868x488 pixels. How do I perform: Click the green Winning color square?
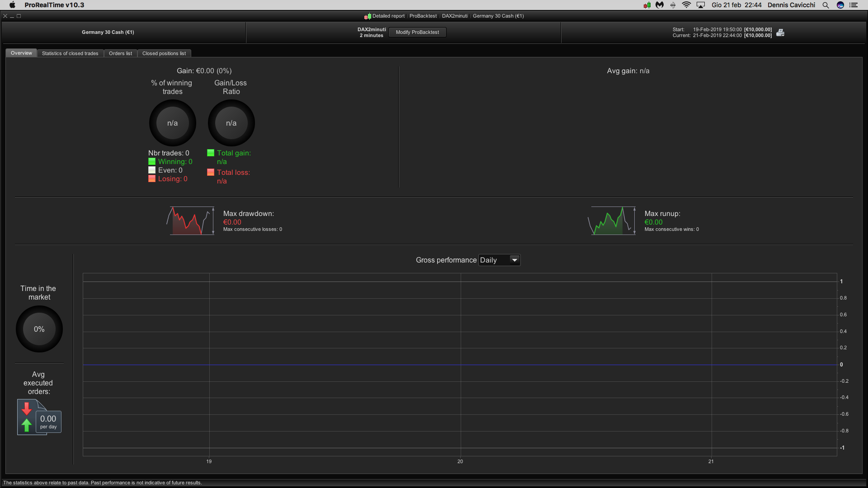152,162
